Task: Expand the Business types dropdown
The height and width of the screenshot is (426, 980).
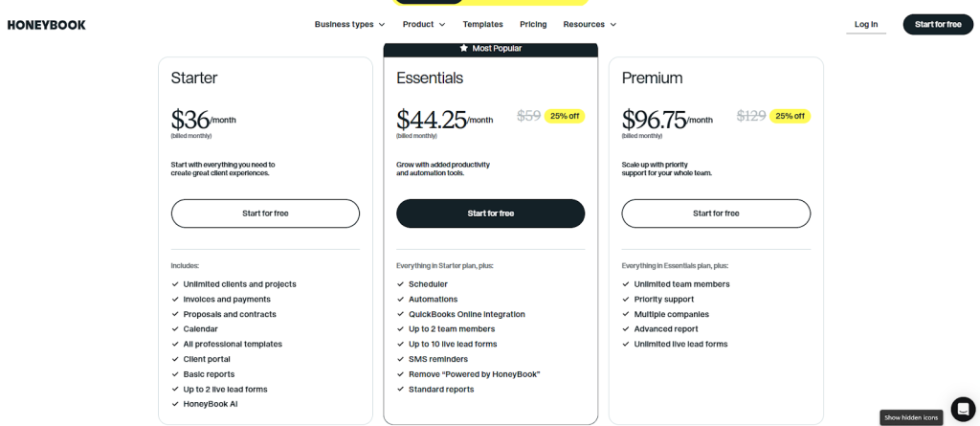Action: (x=349, y=24)
